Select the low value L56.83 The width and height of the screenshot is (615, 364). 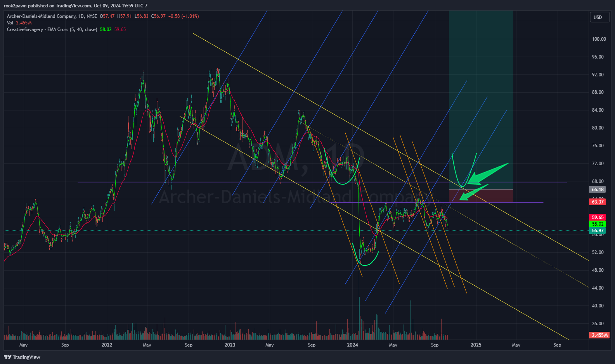pyautogui.click(x=141, y=16)
